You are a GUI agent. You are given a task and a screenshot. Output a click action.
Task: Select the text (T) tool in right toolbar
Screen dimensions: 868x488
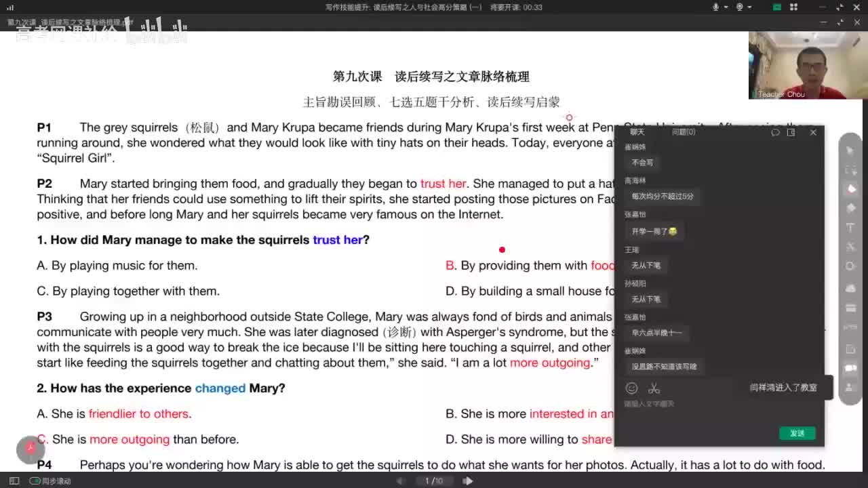(850, 228)
